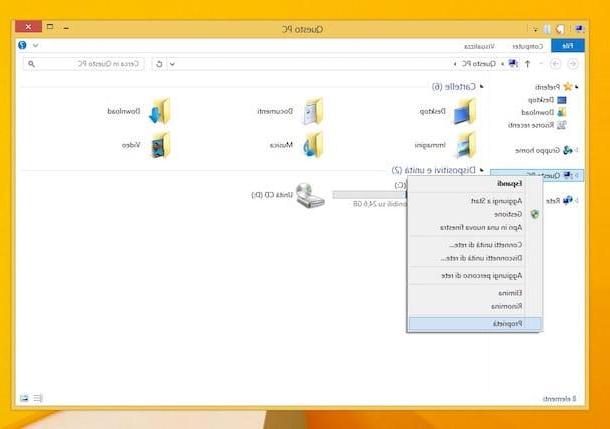
Task: Collapse the Dispositivi e unità (2) group arrow
Action: (x=482, y=170)
